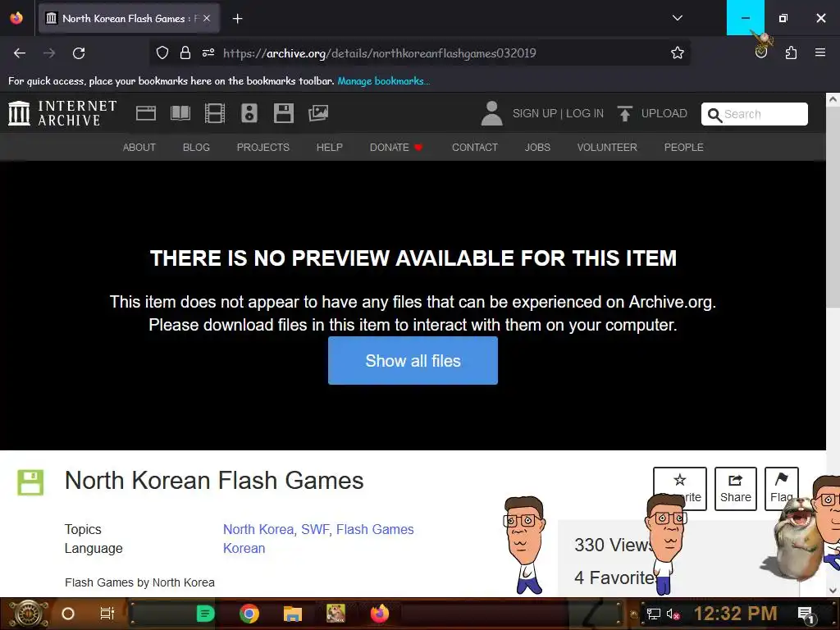Click the scrollbar down arrow
This screenshot has height=630, width=840.
(833, 591)
